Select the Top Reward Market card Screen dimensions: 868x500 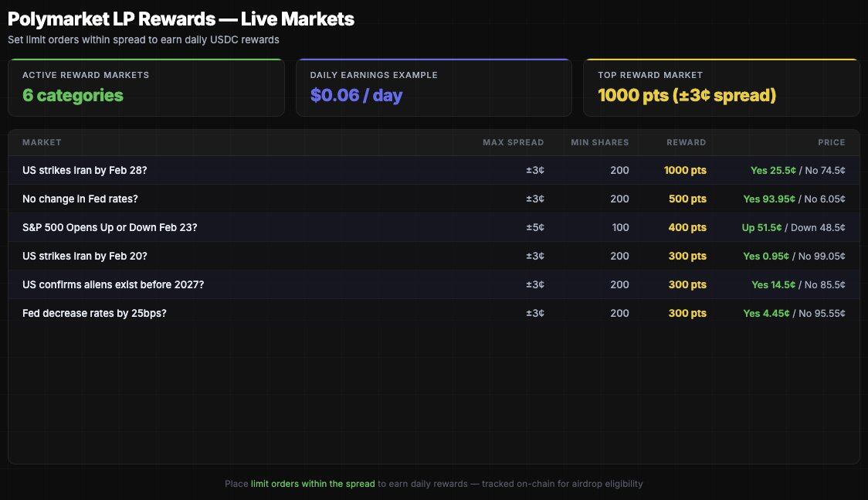[721, 87]
